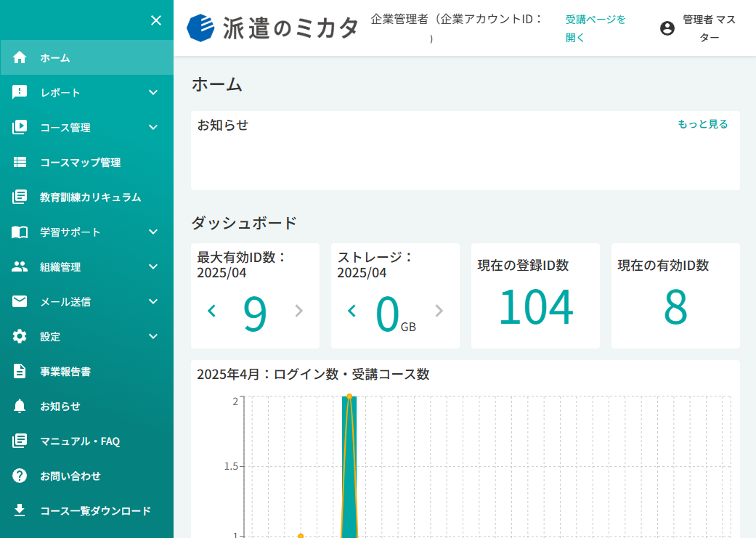Expand the 設定 menu chevron
Image resolution: width=756 pixels, height=538 pixels.
coord(153,336)
